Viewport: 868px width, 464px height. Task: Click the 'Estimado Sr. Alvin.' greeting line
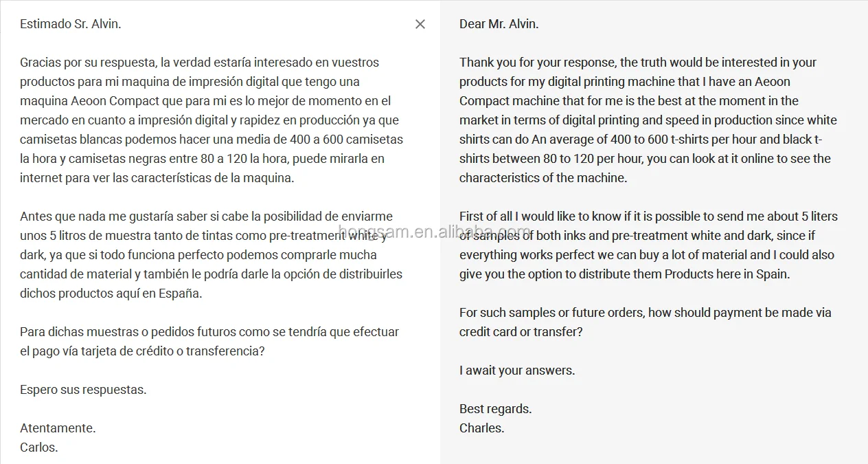tap(70, 24)
